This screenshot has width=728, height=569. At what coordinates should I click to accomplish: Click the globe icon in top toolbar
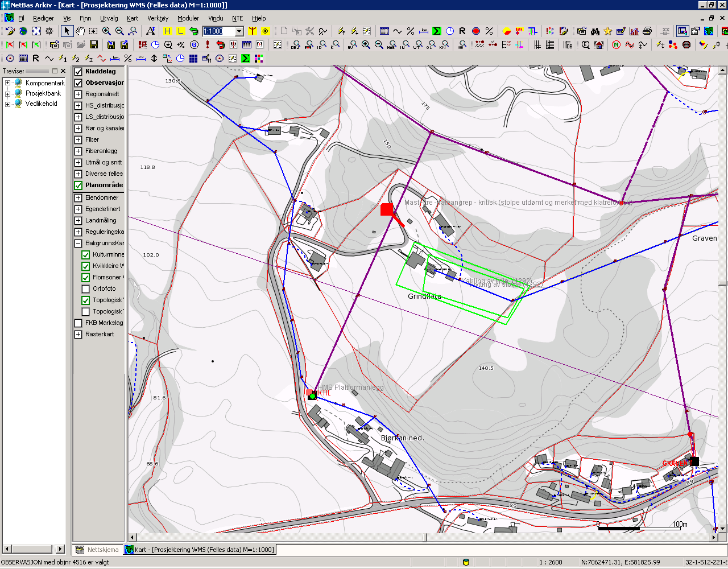click(x=23, y=31)
